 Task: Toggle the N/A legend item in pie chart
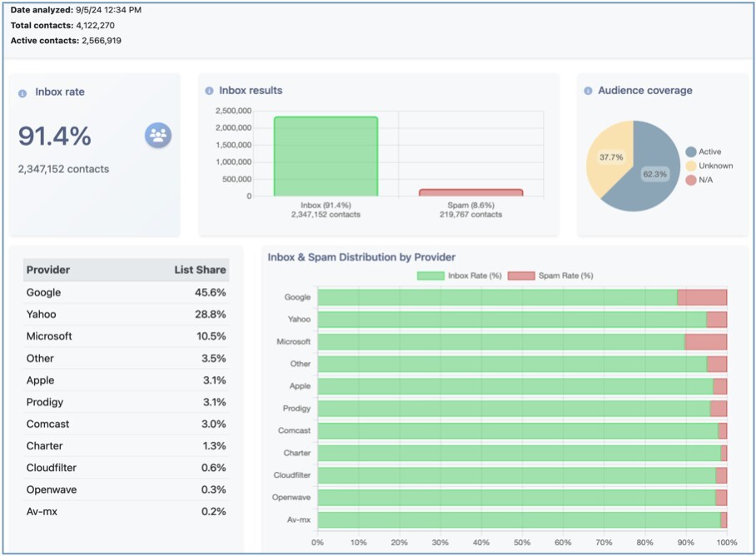pyautogui.click(x=700, y=180)
